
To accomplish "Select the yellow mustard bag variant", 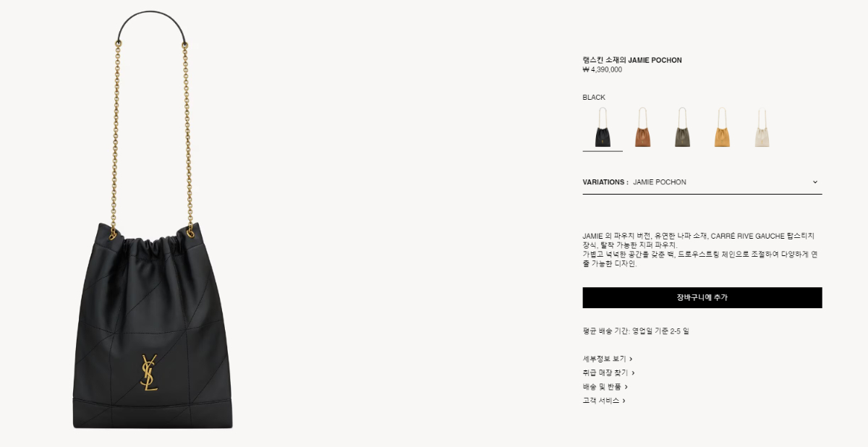I will pos(722,127).
